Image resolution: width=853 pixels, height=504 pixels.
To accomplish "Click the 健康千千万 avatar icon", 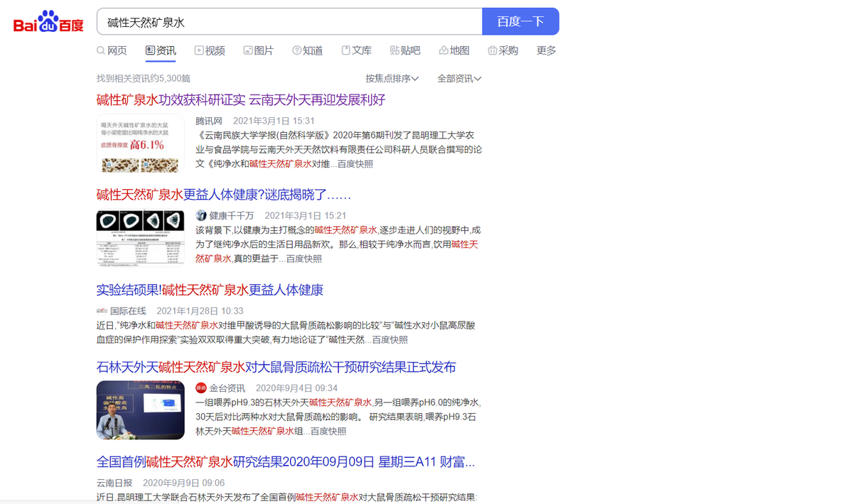I will pyautogui.click(x=201, y=215).
